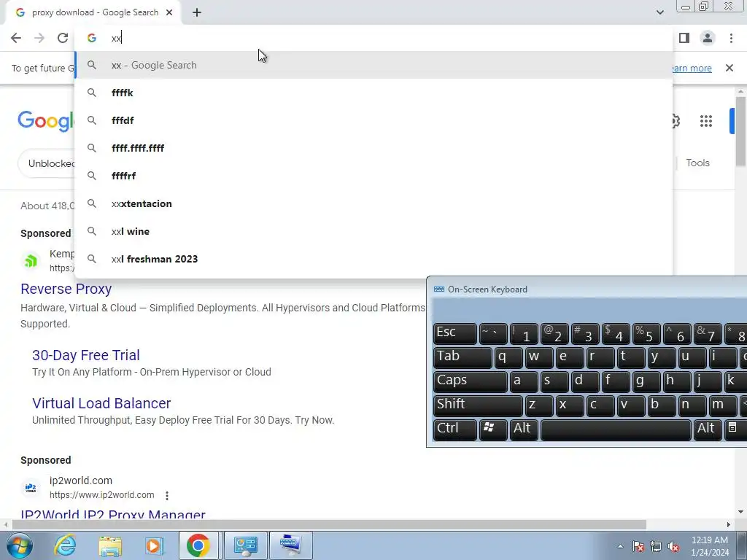
Task: Open the Google apps grid icon
Action: pos(706,122)
